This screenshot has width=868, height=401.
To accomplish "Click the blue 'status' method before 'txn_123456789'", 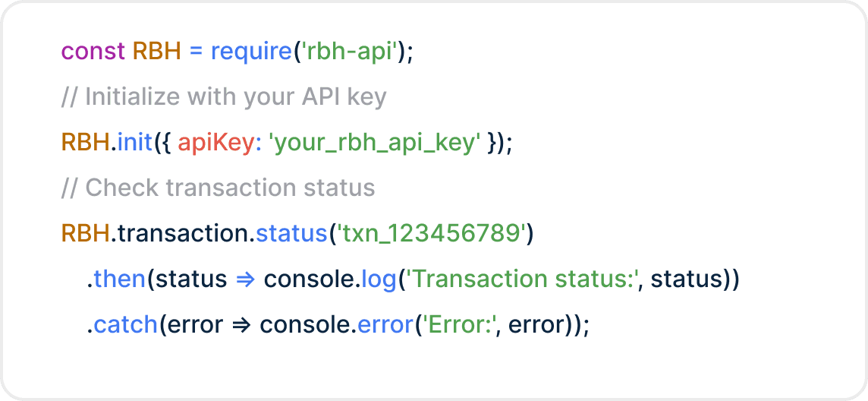I will pyautogui.click(x=291, y=233).
